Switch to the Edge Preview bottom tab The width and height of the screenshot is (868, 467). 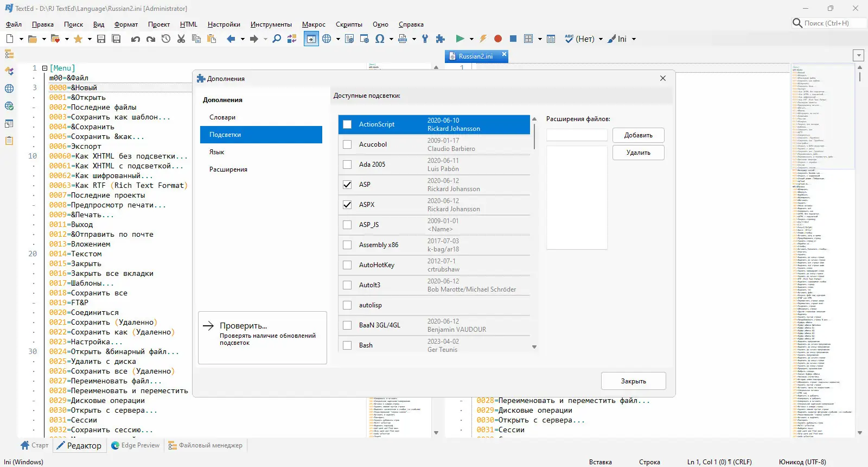135,445
